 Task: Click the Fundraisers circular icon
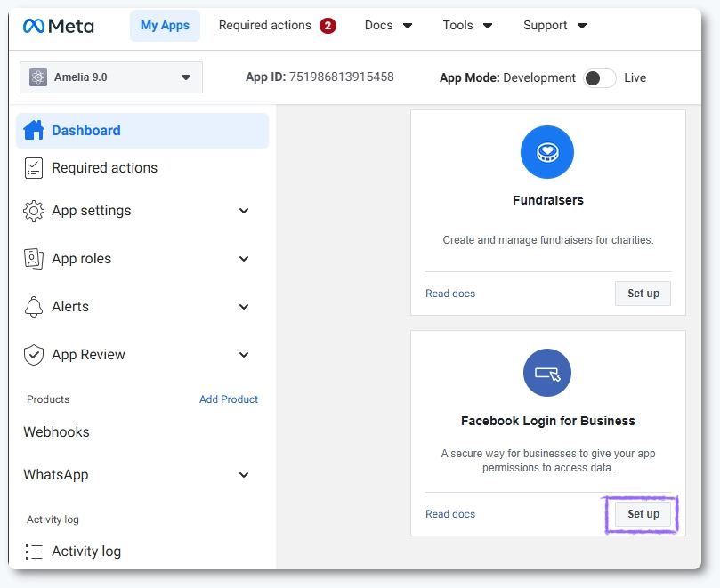pyautogui.click(x=546, y=151)
